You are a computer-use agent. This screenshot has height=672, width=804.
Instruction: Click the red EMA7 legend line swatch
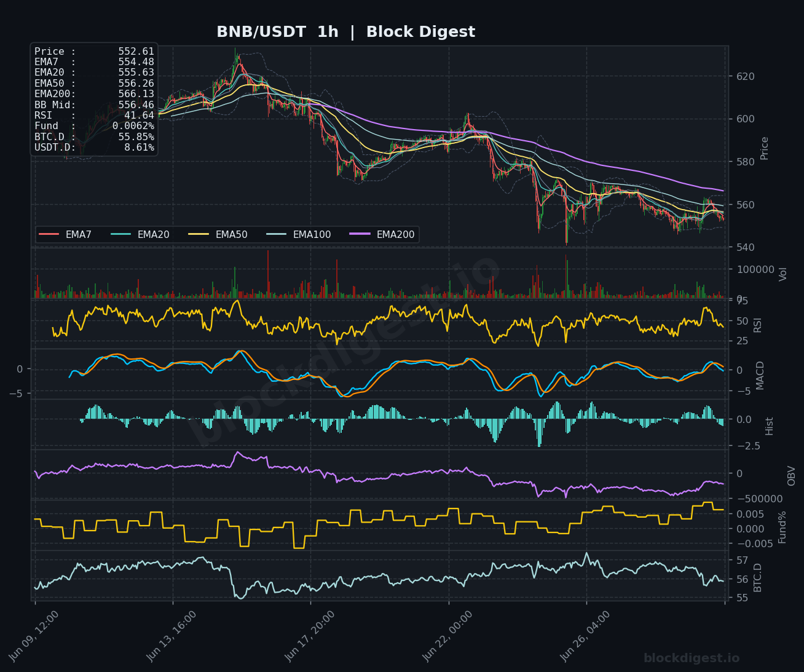point(49,234)
